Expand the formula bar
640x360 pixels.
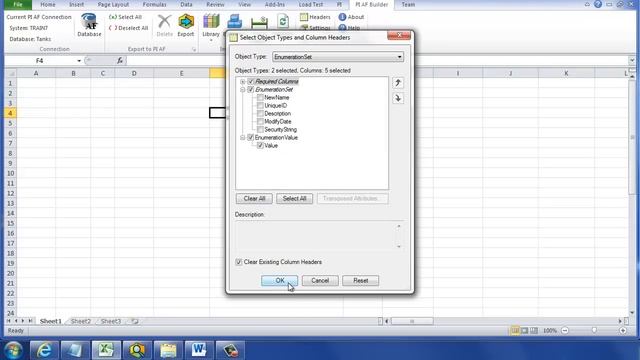(632, 60)
